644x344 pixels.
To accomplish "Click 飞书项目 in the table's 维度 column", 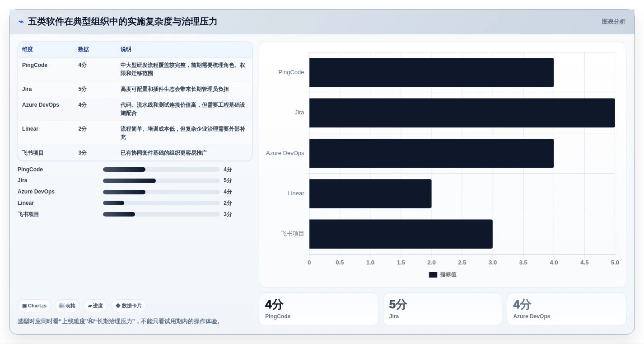I will coord(33,153).
